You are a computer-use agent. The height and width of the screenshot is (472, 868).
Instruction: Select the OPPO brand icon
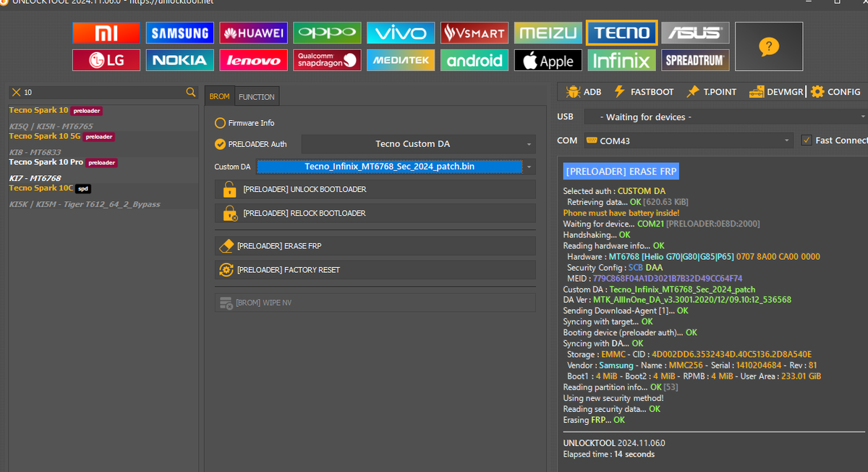328,33
